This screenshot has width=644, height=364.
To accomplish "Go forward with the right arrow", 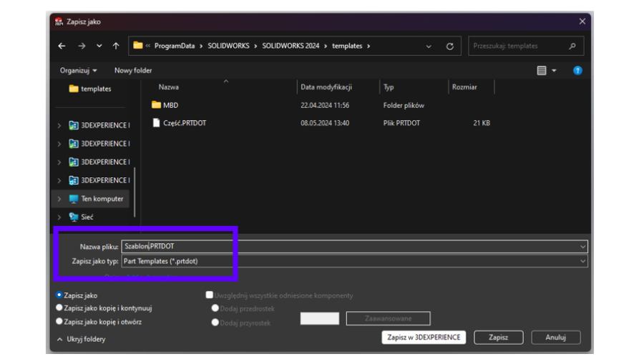I will [x=82, y=46].
